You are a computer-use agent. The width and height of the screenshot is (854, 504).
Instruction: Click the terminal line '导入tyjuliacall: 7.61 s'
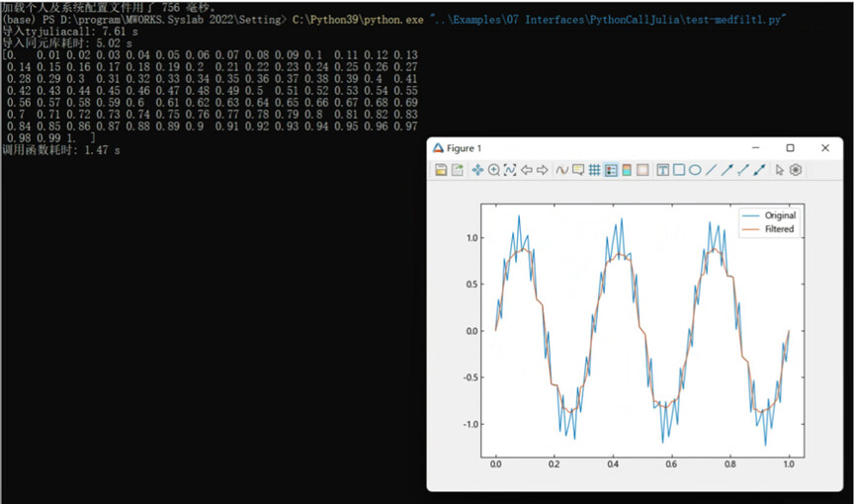click(x=70, y=32)
